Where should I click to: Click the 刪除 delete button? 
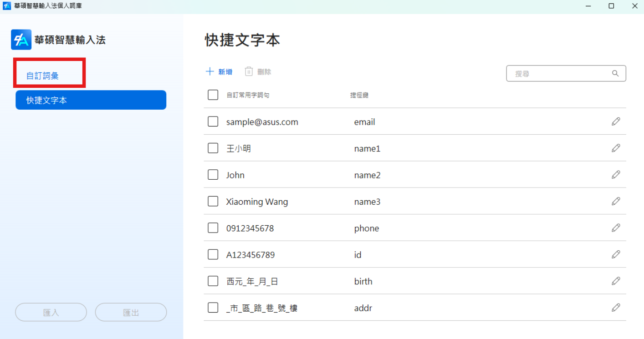(258, 71)
